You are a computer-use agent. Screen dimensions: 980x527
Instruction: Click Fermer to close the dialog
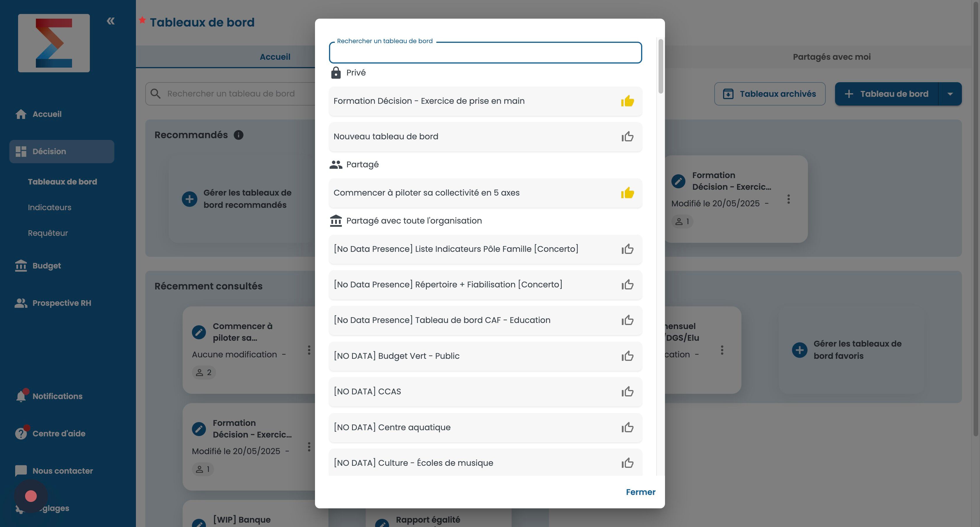(x=640, y=492)
